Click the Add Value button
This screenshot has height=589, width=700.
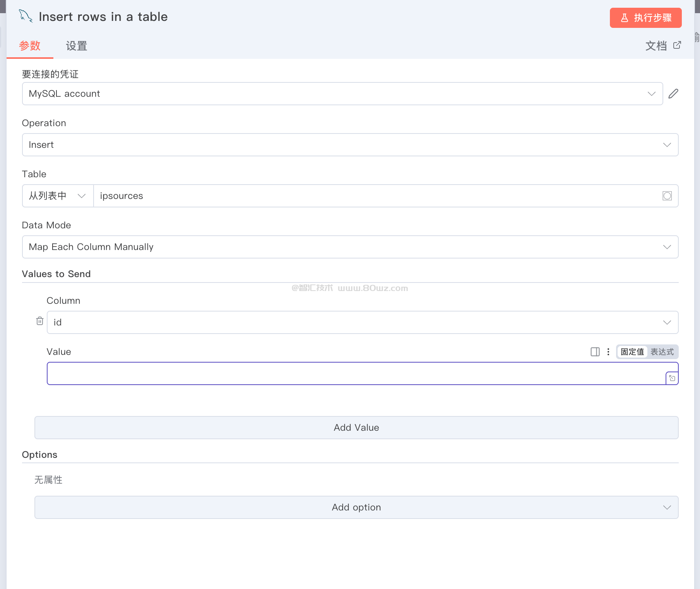tap(356, 428)
